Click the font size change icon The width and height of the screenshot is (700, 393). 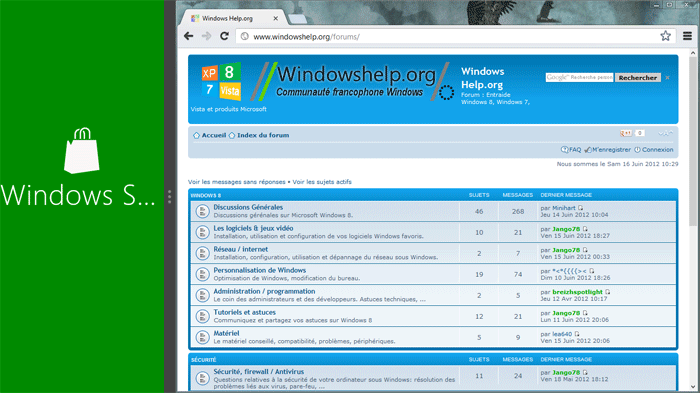(665, 133)
